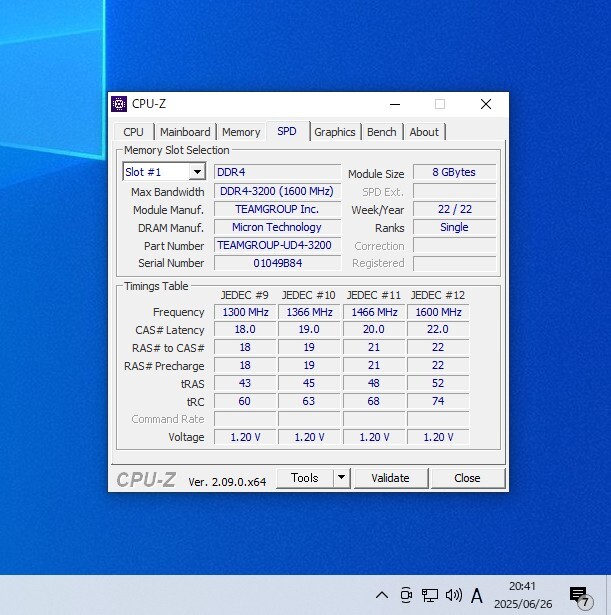Click the tRC value '68'
Image resolution: width=611 pixels, height=615 pixels.
coord(374,401)
